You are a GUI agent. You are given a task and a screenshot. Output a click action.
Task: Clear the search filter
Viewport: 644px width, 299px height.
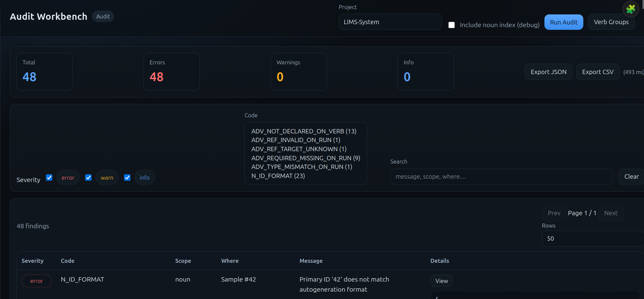631,177
